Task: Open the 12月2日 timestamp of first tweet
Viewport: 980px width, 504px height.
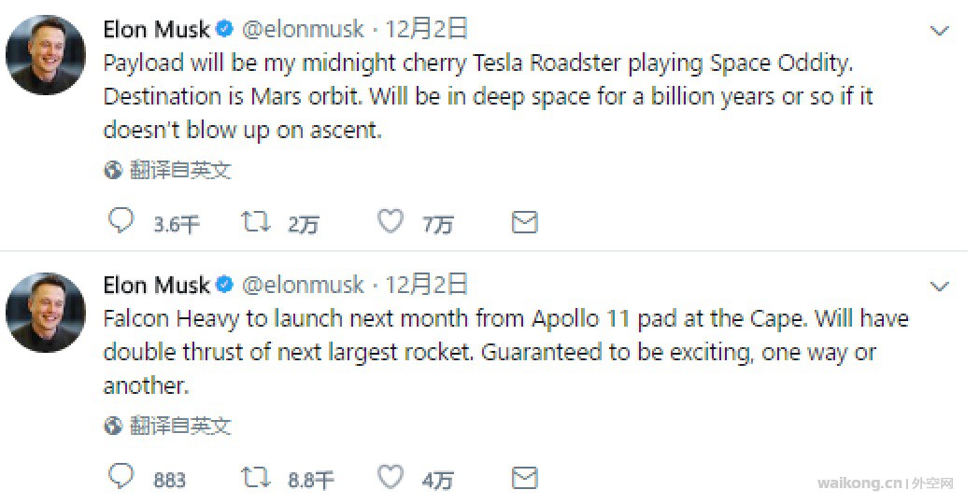Action: [426, 29]
